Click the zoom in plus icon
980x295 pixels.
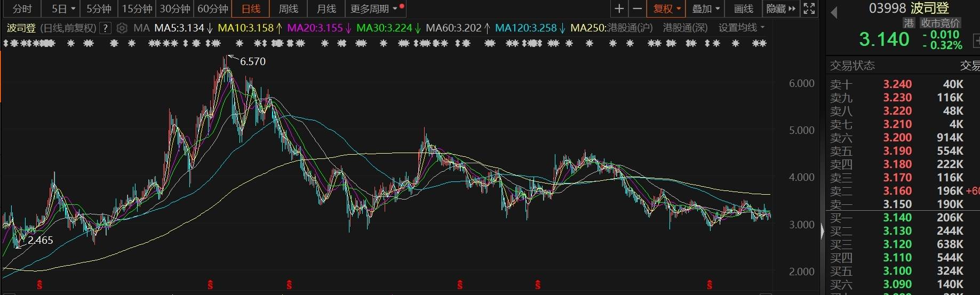click(x=619, y=9)
